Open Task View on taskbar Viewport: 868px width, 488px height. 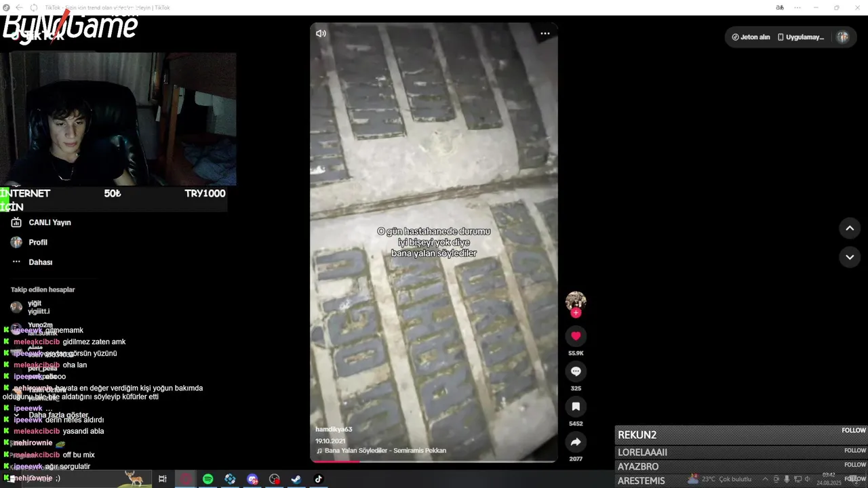[163, 479]
